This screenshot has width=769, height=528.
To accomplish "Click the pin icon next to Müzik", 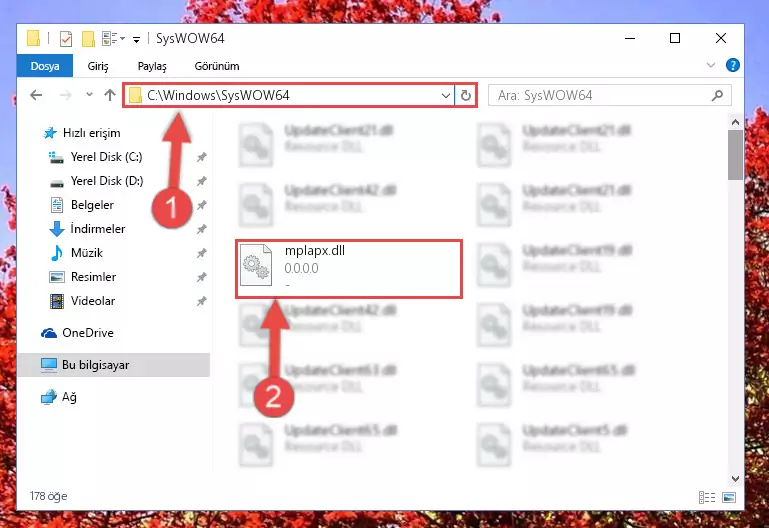I will 202,253.
